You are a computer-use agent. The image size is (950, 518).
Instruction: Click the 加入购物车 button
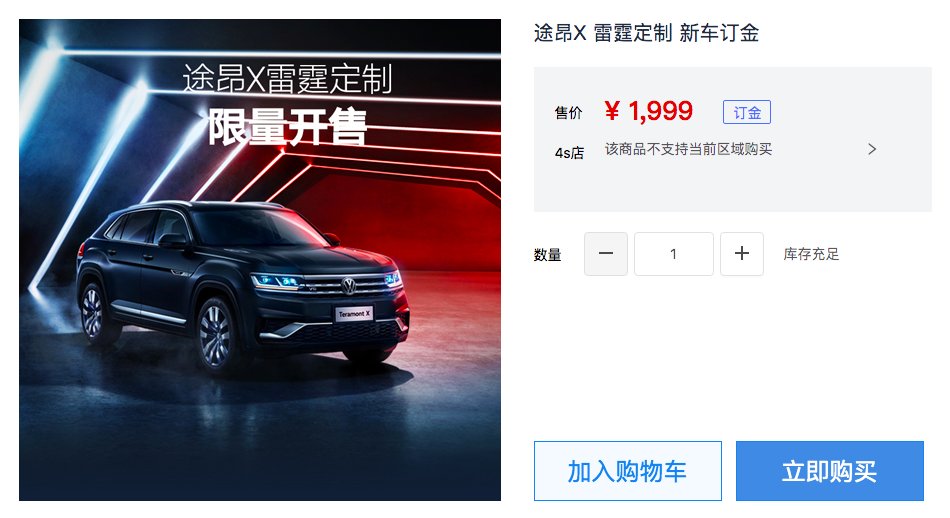click(628, 471)
